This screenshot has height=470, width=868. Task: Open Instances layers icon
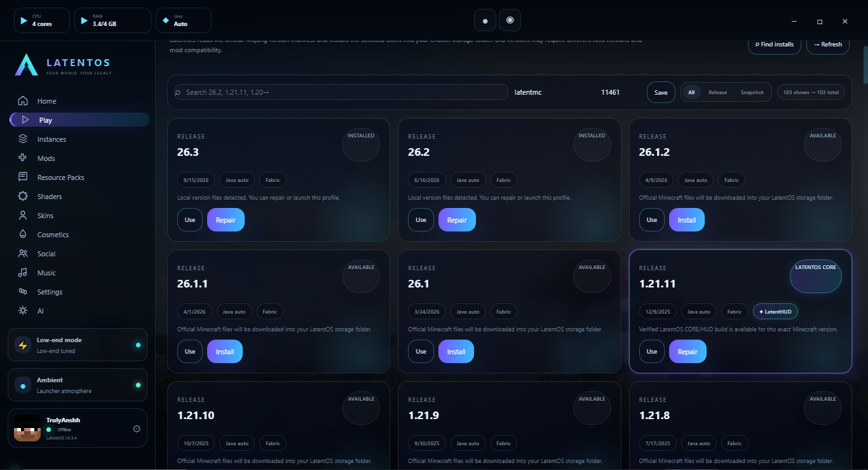(x=23, y=139)
